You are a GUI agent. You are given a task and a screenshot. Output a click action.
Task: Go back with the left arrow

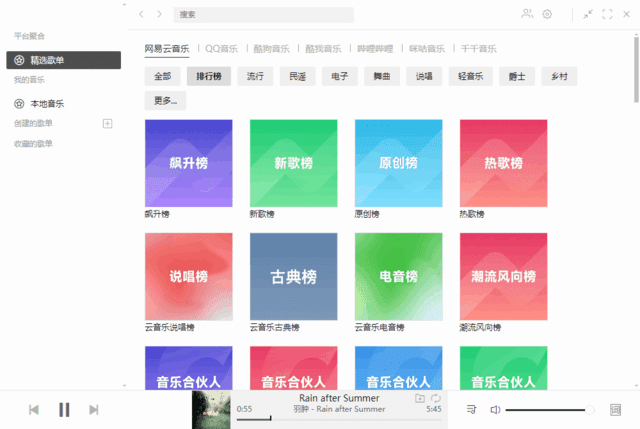tap(141, 14)
